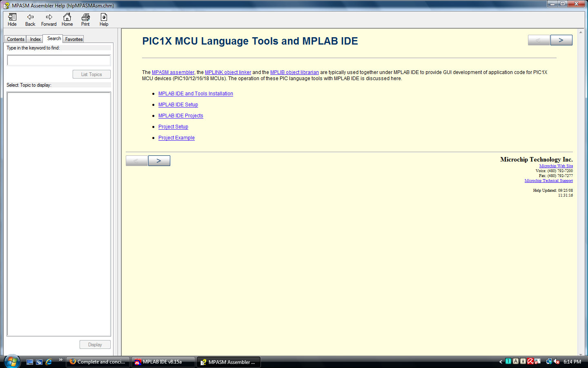
Task: Select the Search tab
Action: [54, 38]
